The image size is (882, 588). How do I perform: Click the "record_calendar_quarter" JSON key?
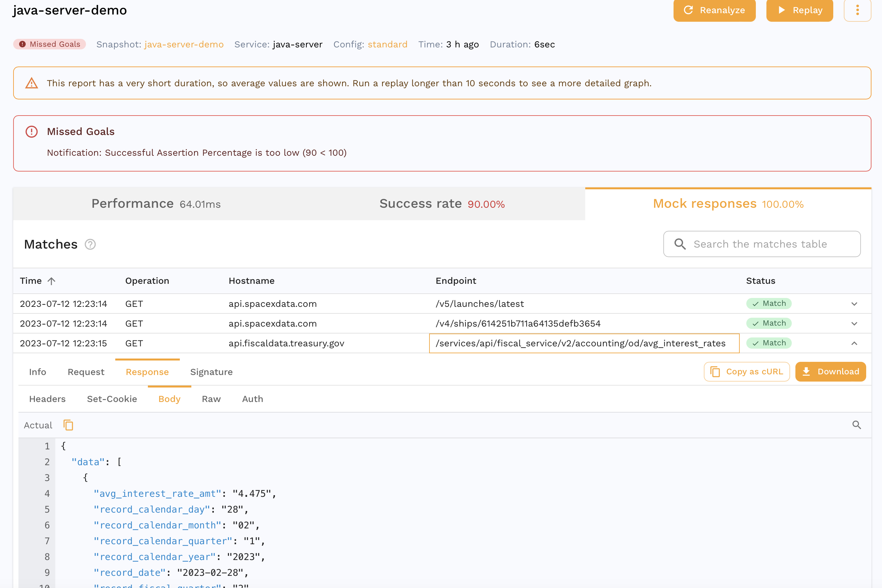coord(163,541)
